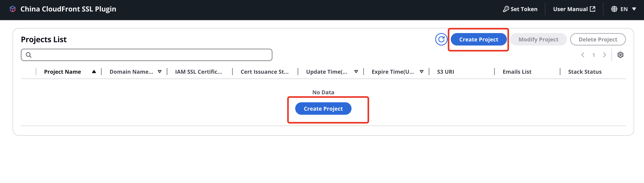Click the search magnifier icon
The width and height of the screenshot is (644, 183).
click(x=29, y=55)
